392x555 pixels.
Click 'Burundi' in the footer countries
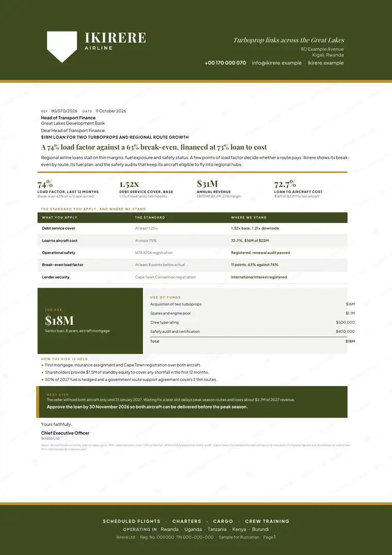[260, 530]
